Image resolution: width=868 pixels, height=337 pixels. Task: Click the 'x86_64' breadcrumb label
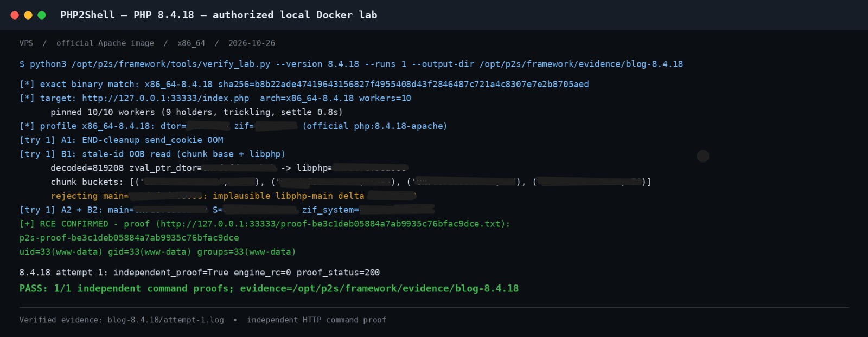191,43
